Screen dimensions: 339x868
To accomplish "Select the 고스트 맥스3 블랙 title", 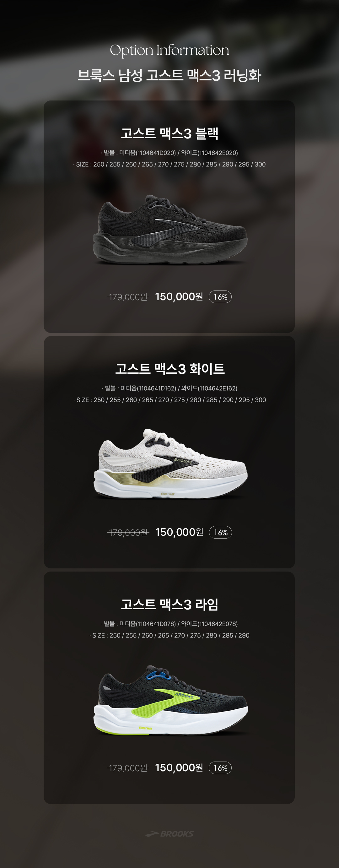I will [170, 133].
